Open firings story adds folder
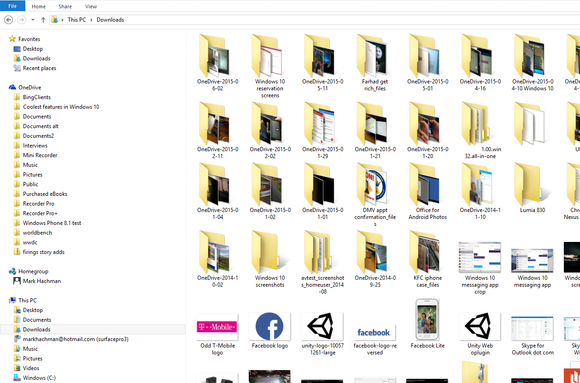 43,252
